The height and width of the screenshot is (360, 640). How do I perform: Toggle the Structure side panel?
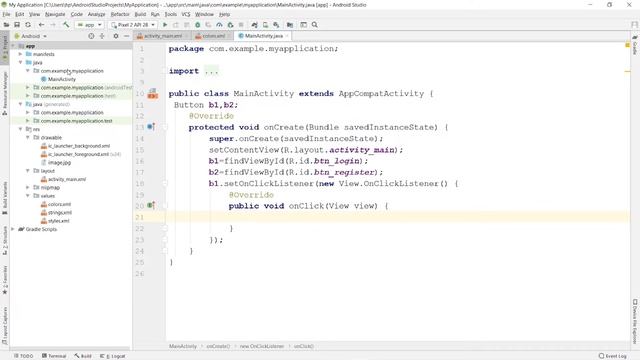click(x=5, y=241)
